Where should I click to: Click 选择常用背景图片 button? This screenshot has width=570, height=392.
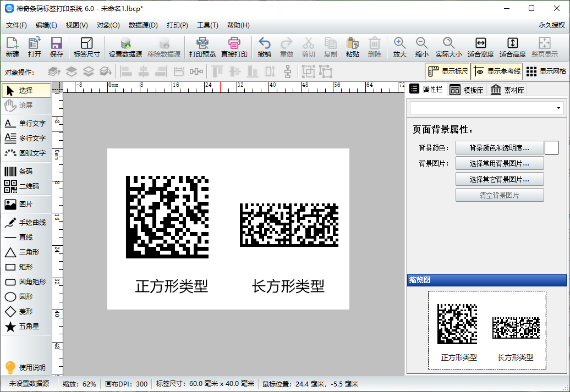[x=500, y=163]
